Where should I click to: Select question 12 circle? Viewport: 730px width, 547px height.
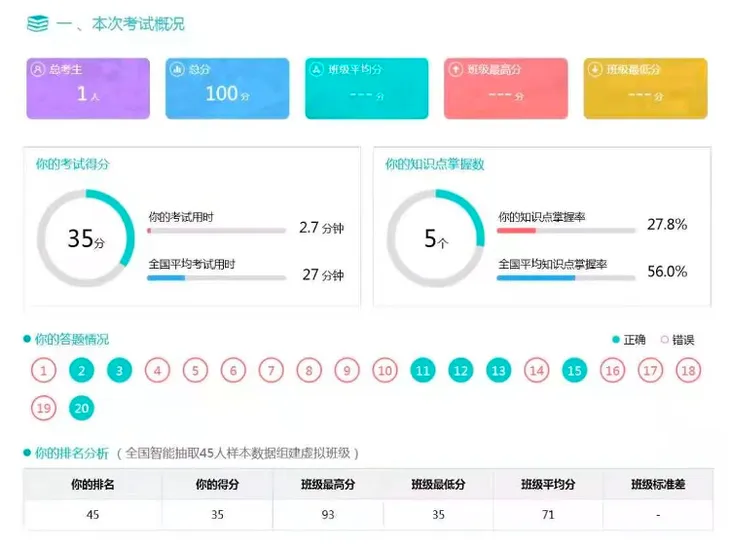click(461, 371)
